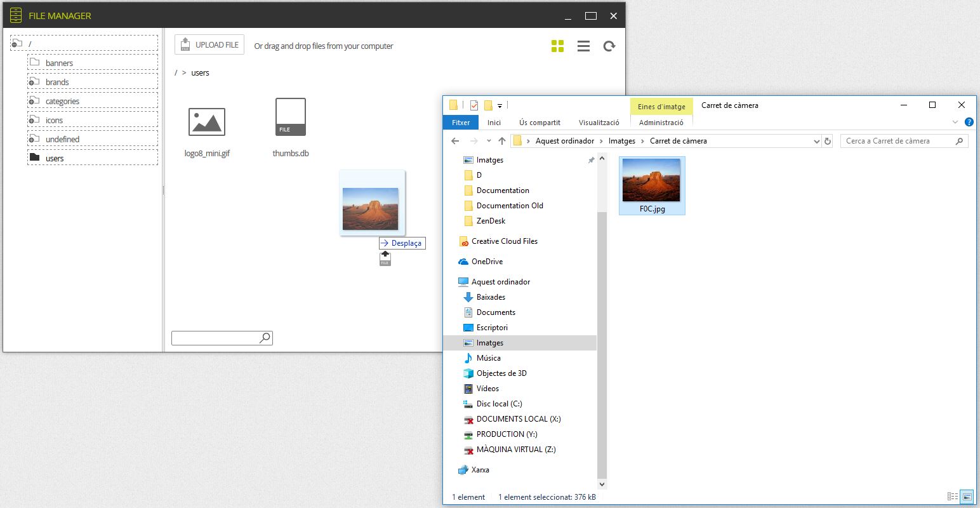The width and height of the screenshot is (980, 508).
Task: Select the thumbs.db file icon
Action: [x=291, y=117]
